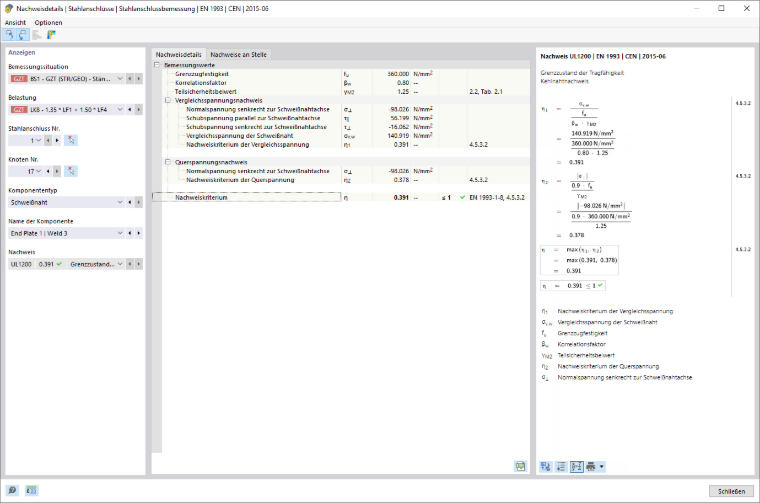The height and width of the screenshot is (503, 760).
Task: Open the Knoten Nr. dropdown showing 17
Action: pyautogui.click(x=26, y=172)
